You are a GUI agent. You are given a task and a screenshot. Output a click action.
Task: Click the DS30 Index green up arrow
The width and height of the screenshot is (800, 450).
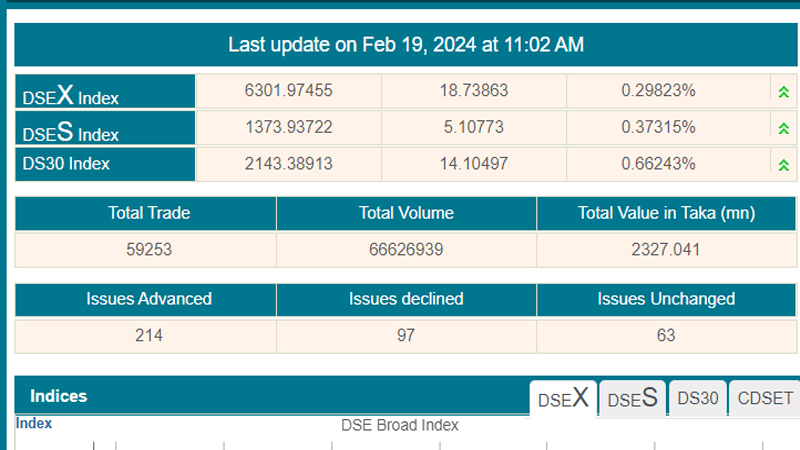(784, 164)
